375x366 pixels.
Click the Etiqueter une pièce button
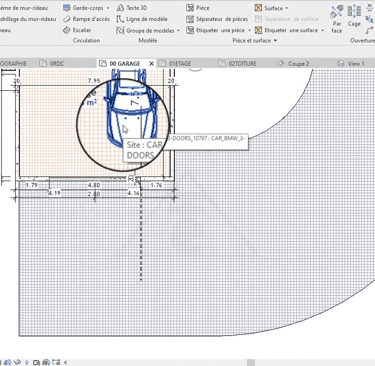215,30
